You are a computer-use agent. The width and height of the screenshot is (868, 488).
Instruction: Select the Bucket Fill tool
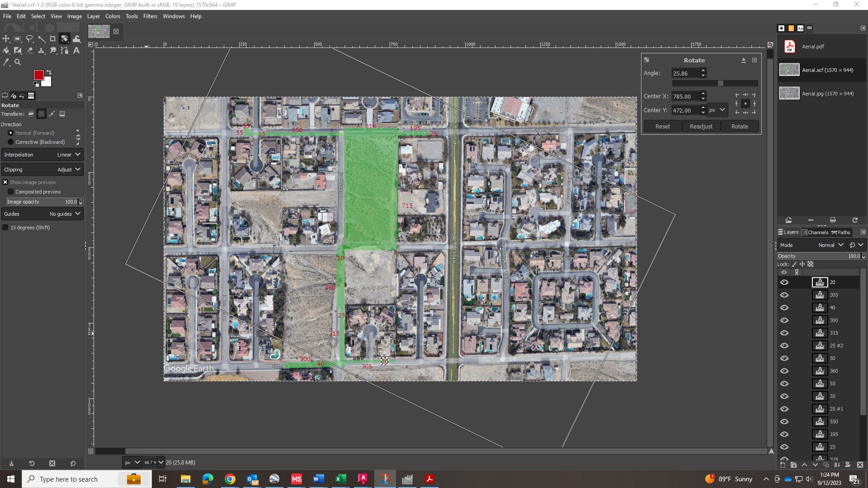(x=6, y=51)
